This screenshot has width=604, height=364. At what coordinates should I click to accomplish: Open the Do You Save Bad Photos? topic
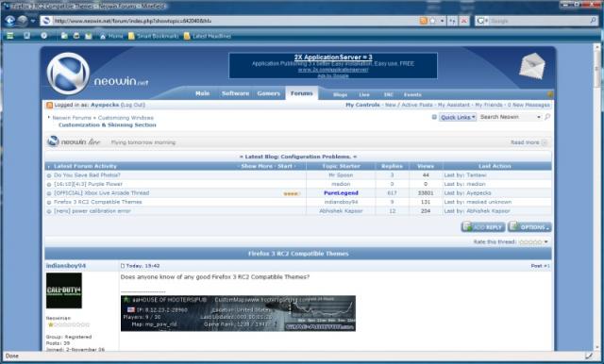pyautogui.click(x=87, y=175)
